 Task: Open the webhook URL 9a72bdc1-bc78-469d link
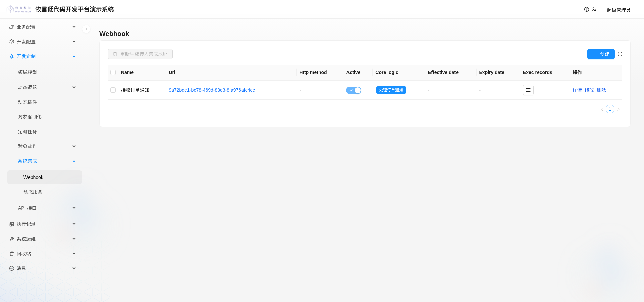[212, 90]
